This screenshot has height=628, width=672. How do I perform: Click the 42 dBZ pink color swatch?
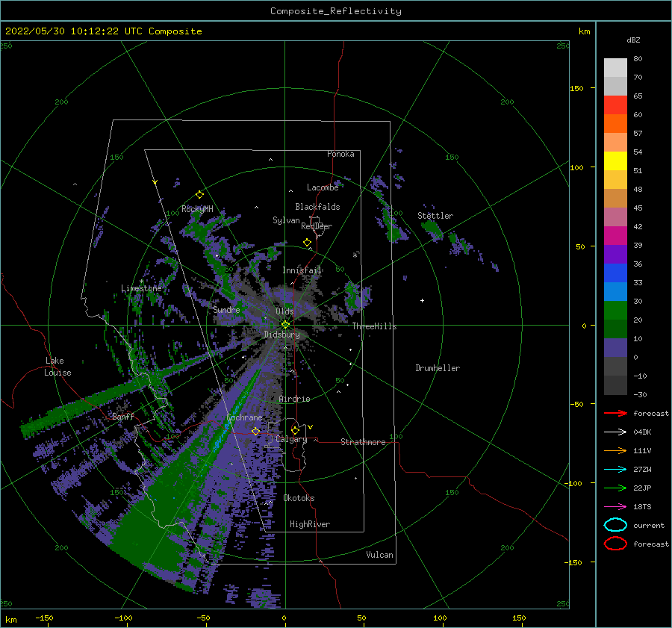615,217
